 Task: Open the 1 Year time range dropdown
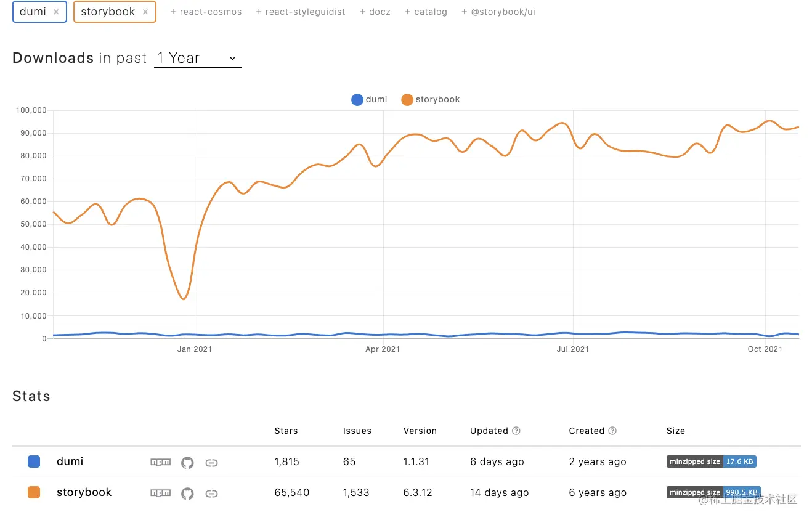click(197, 58)
